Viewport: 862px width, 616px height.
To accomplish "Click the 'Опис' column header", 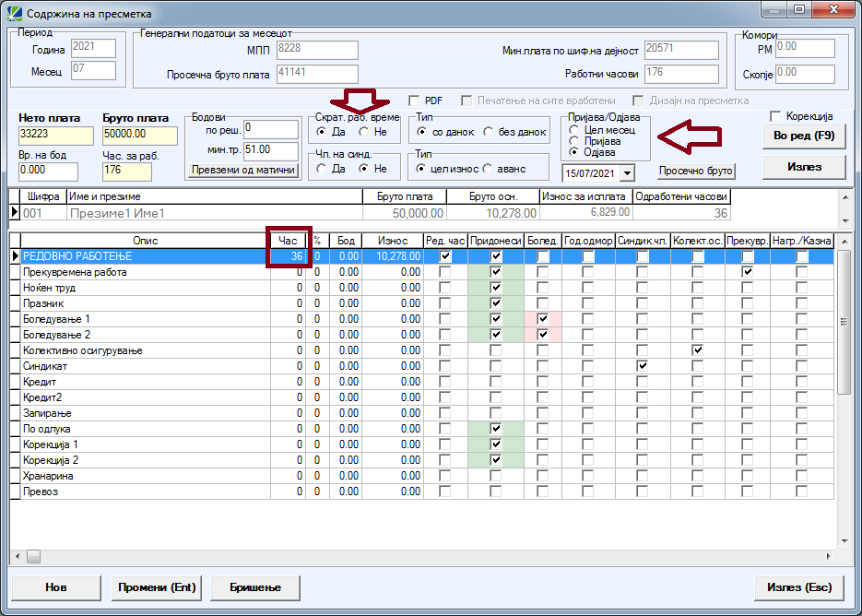I will click(x=146, y=241).
